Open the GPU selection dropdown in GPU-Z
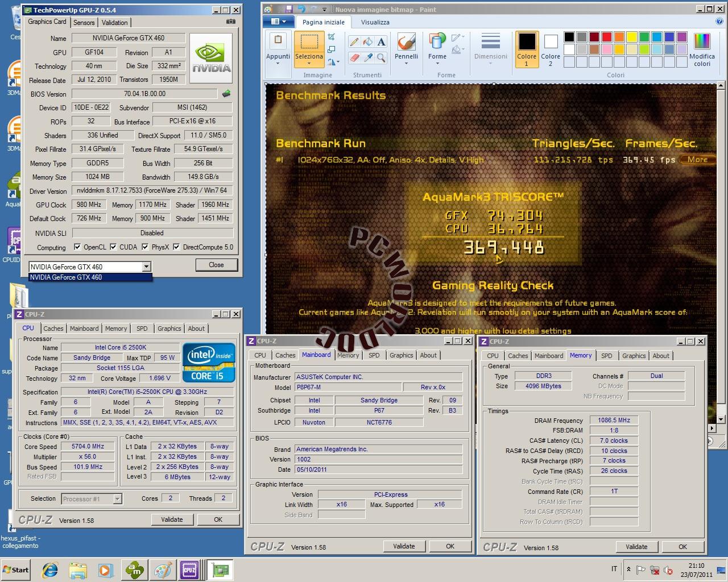The image size is (728, 582). 147,267
